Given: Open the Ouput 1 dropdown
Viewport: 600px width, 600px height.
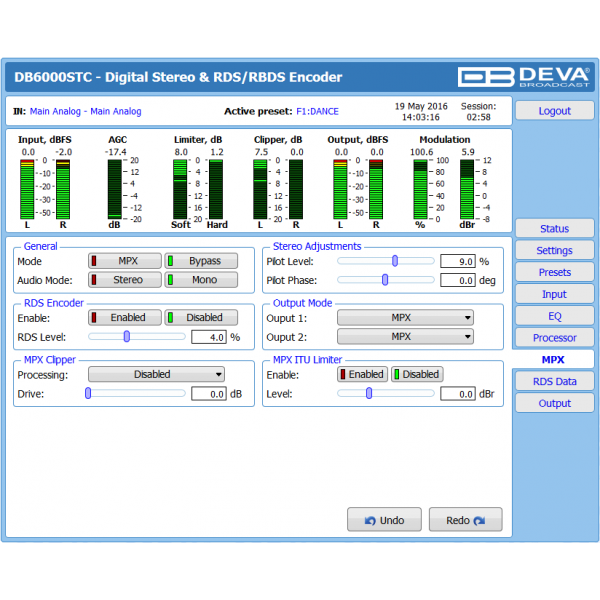Looking at the screenshot, I should click(405, 318).
